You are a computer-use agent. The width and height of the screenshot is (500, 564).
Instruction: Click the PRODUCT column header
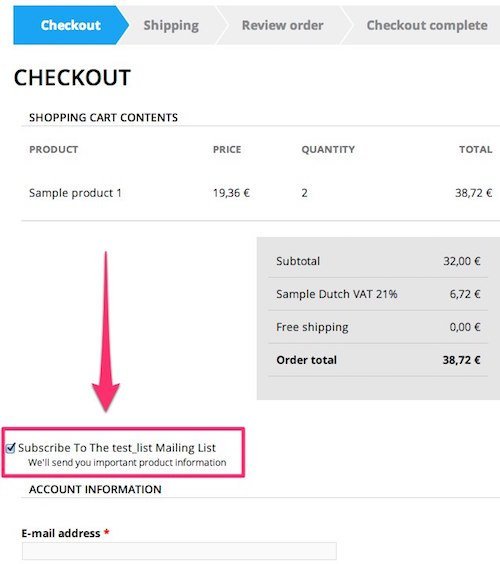(x=54, y=149)
